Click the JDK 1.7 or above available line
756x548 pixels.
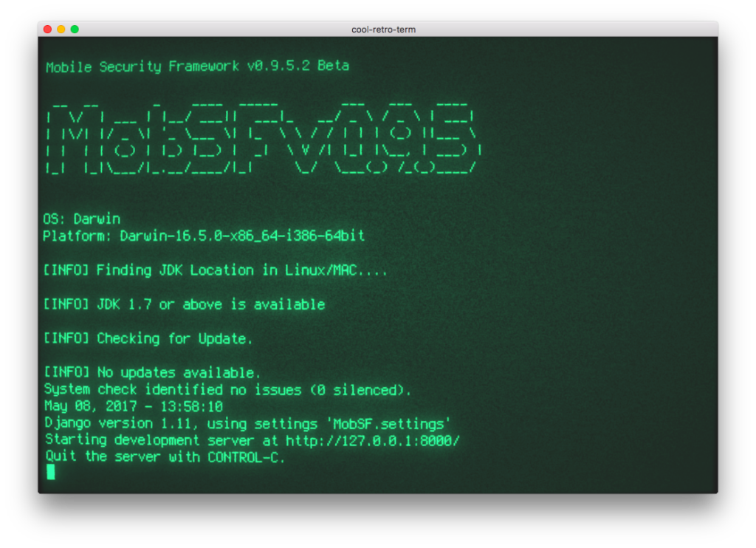tap(184, 304)
